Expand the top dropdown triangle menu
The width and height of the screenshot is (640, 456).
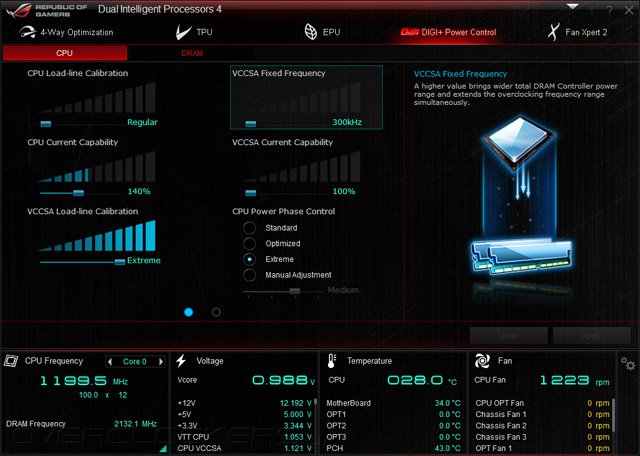[573, 7]
